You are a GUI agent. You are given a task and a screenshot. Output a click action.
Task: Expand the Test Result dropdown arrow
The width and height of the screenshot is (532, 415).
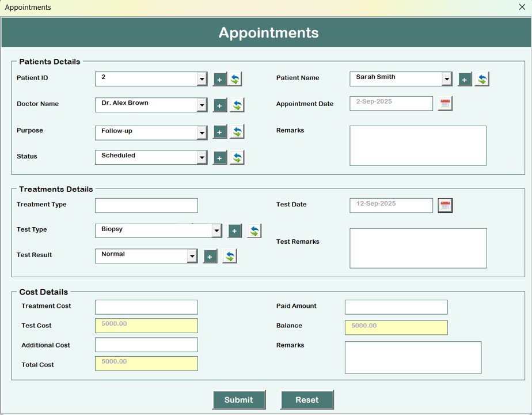coord(192,256)
